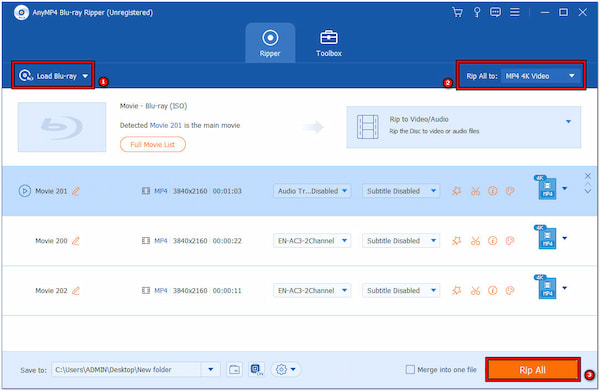Open the hamburger menu in title bar
This screenshot has height=391, width=600.
tap(515, 13)
